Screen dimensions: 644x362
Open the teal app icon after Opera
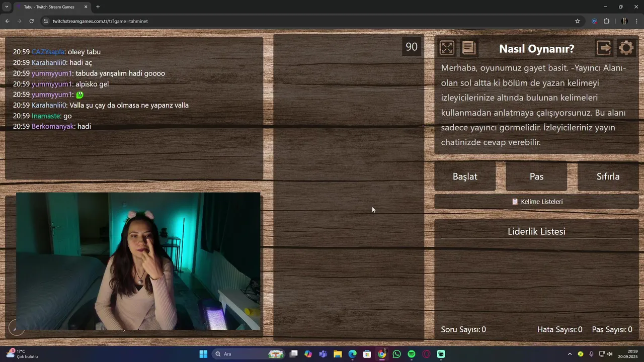click(441, 354)
